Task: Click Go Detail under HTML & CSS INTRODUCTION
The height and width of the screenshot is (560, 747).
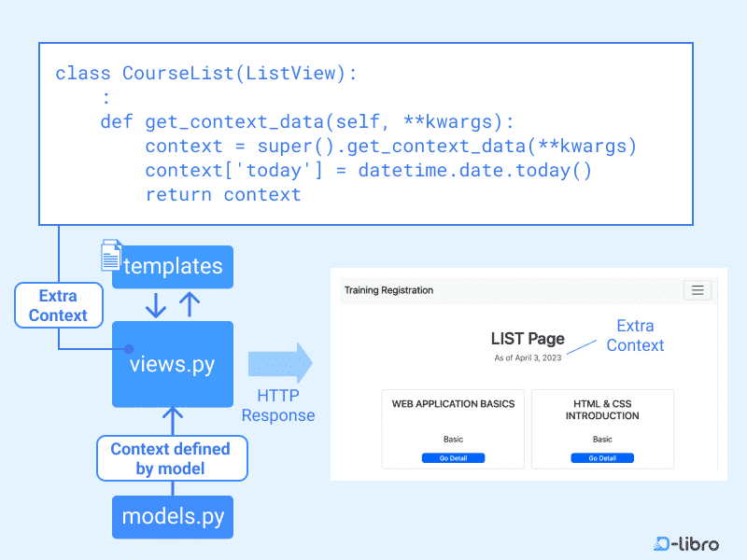Action: point(602,457)
